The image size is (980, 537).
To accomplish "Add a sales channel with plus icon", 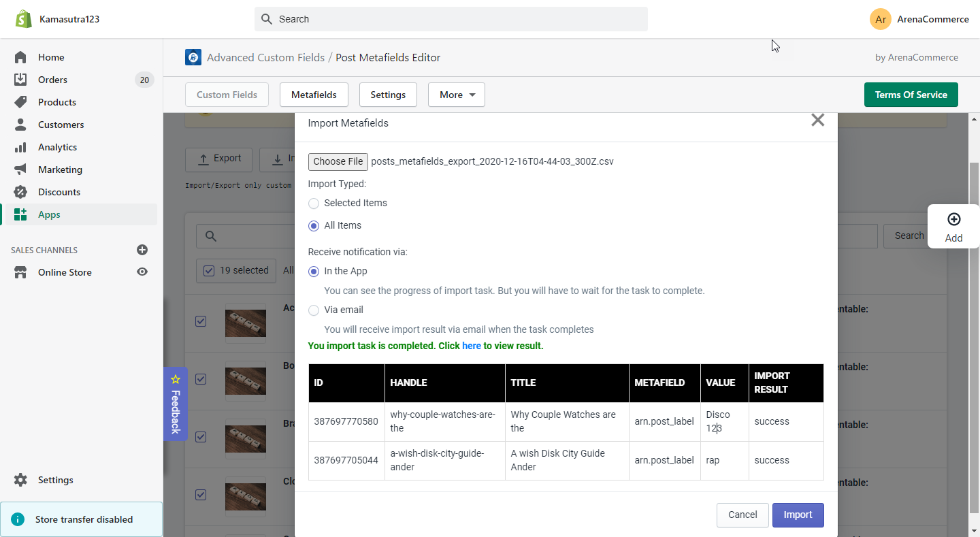I will pyautogui.click(x=142, y=250).
